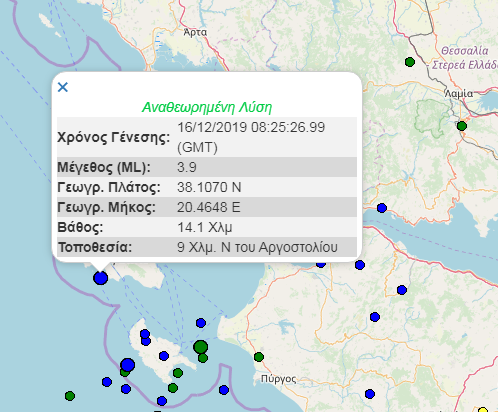Select the 20.4648 E longitude value
This screenshot has height=412, width=498.
(x=208, y=207)
